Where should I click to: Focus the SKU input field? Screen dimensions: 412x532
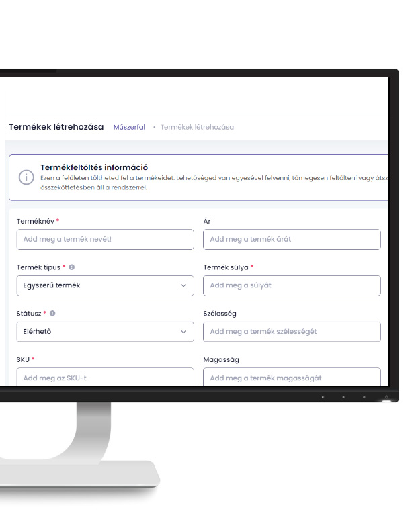(104, 378)
